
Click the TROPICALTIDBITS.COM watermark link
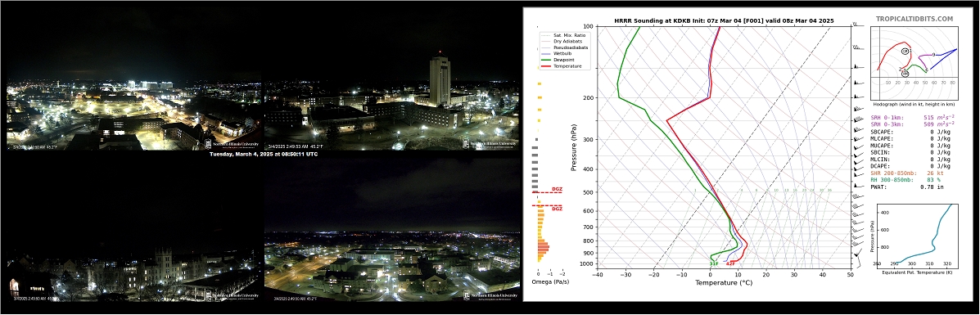[x=914, y=20]
